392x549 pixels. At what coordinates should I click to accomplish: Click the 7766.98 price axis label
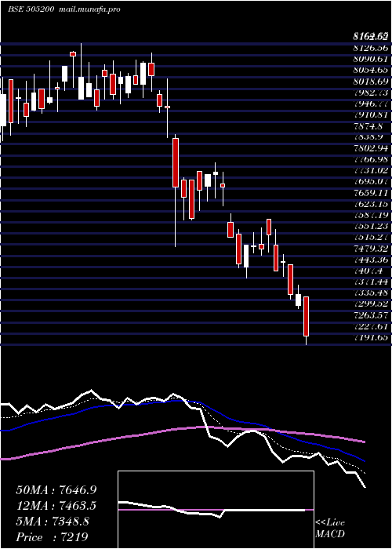(370, 159)
